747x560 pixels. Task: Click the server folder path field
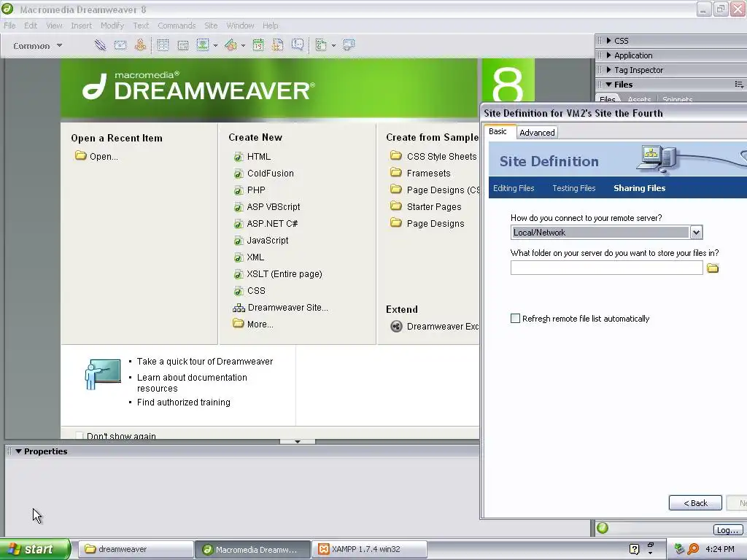[606, 268]
